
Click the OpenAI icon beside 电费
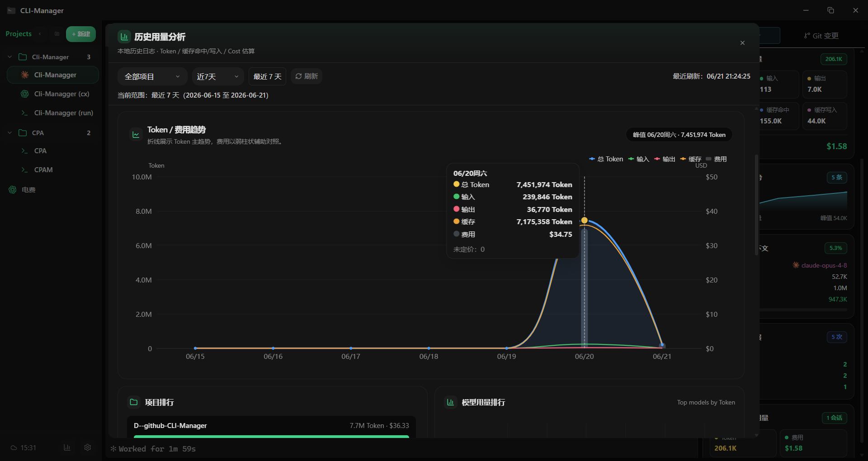pos(13,190)
